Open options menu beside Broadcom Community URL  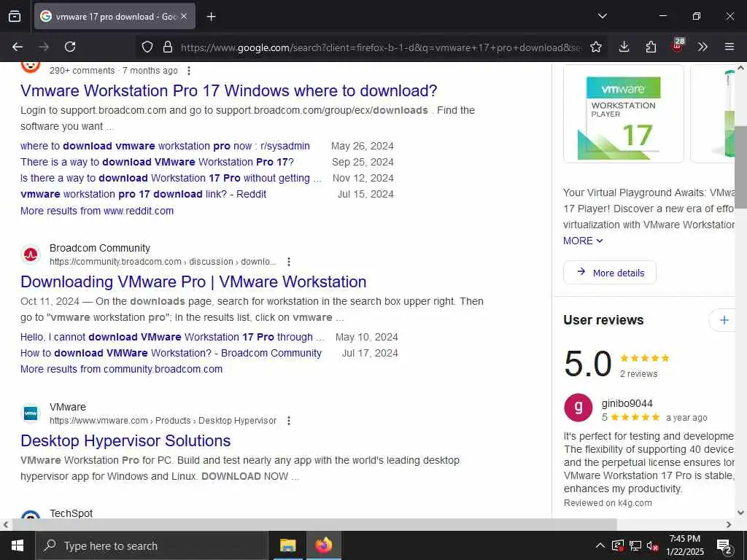[x=289, y=262]
